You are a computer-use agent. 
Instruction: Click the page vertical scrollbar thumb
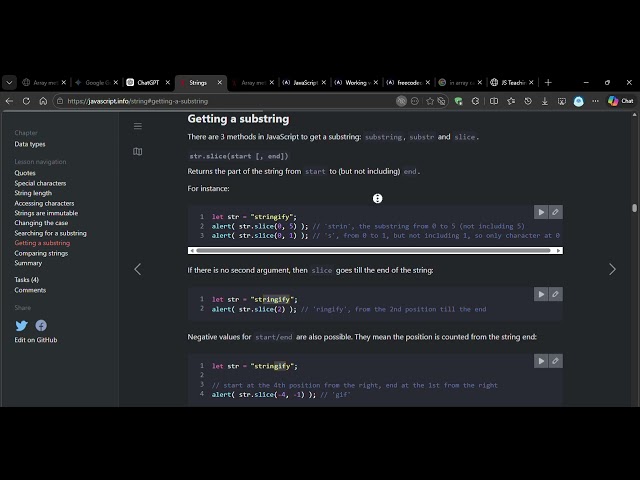pos(634,208)
